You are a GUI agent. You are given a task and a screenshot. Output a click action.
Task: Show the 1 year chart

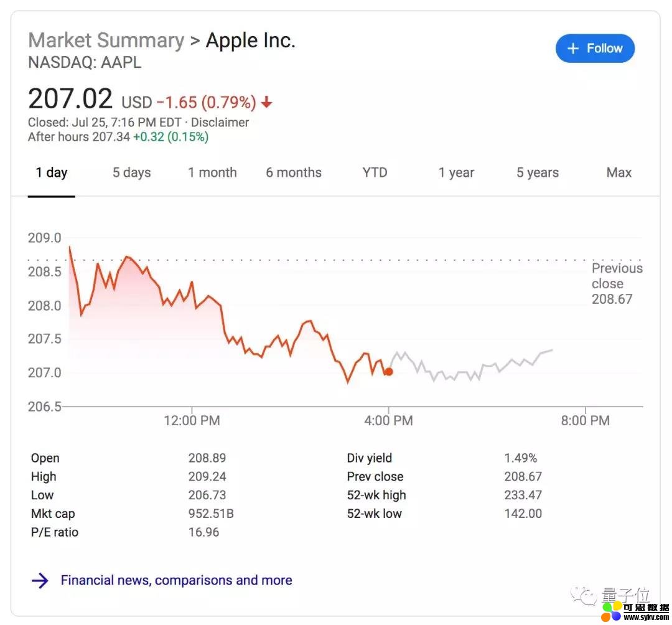click(456, 172)
